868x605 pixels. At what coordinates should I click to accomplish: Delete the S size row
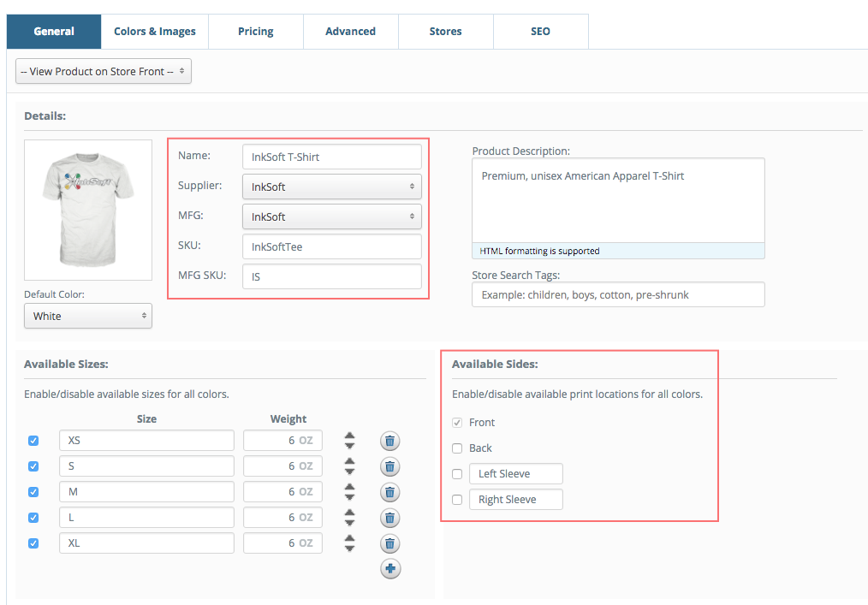point(390,466)
